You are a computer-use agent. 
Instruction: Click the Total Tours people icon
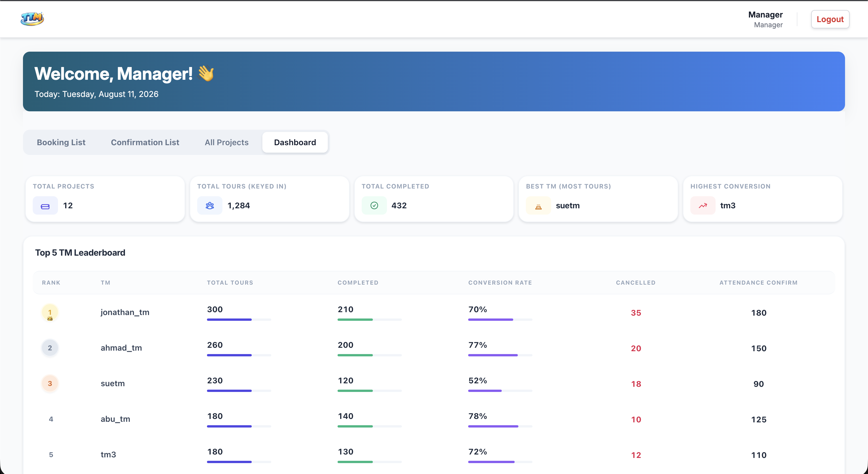coord(210,205)
